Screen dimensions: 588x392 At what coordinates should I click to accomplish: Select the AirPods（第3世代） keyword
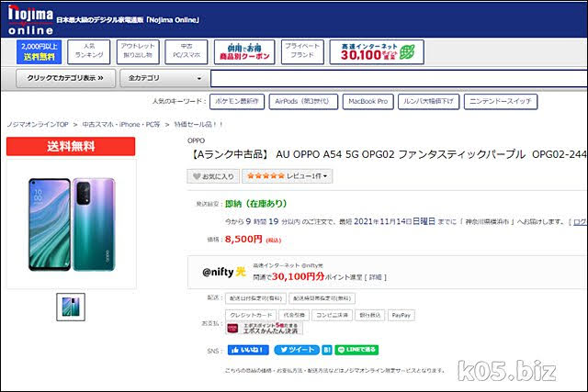click(303, 102)
